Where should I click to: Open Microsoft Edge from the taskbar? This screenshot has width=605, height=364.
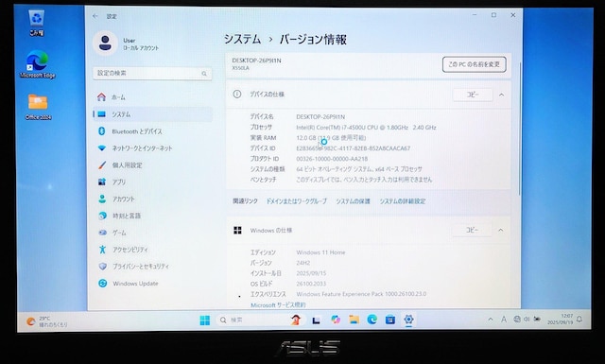click(x=372, y=320)
